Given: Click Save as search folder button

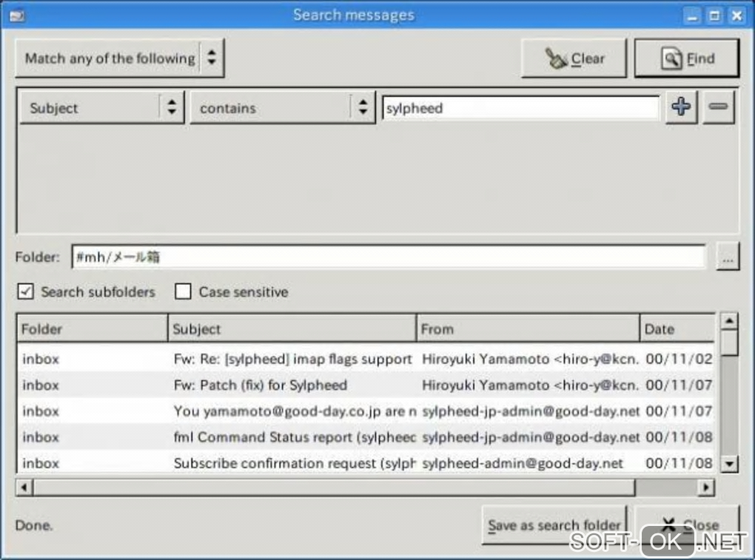Looking at the screenshot, I should pyautogui.click(x=554, y=525).
